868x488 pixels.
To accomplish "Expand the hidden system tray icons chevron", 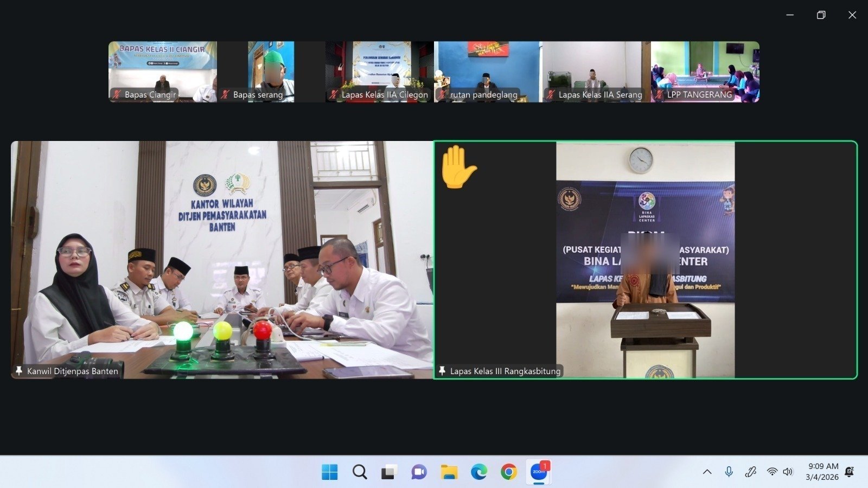I will tap(707, 472).
